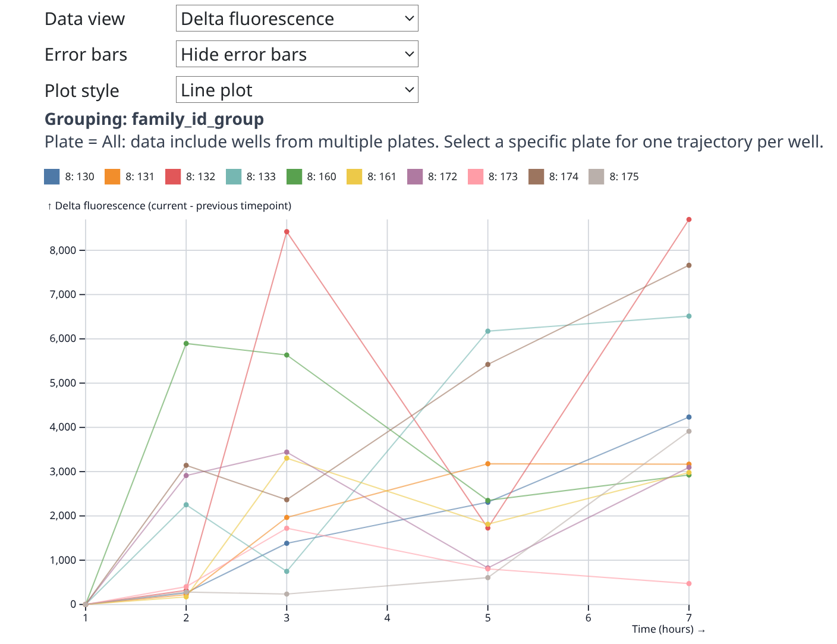Image resolution: width=837 pixels, height=644 pixels.
Task: Click the pink data point at hour 7
Action: (689, 583)
